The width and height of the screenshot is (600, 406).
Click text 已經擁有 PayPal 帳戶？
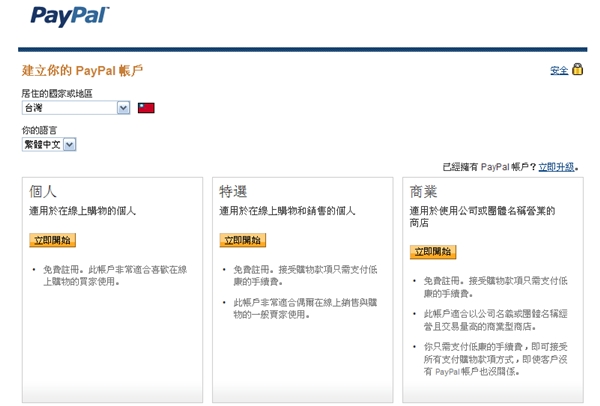[489, 167]
